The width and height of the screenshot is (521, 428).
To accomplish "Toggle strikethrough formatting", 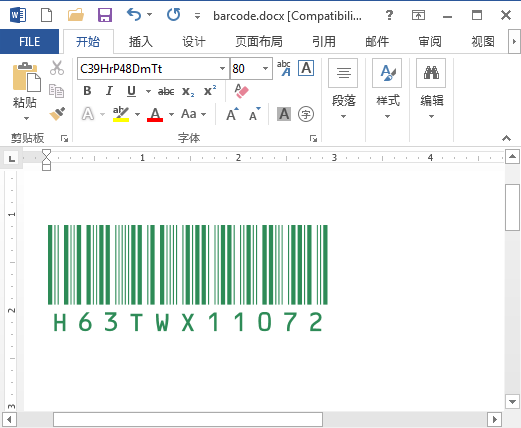I will pos(166,91).
